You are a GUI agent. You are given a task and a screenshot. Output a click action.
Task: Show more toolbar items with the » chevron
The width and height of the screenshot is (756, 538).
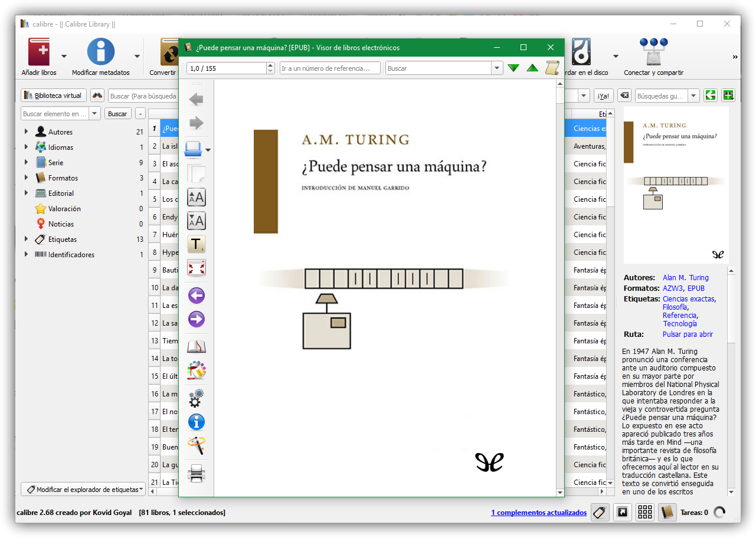(x=735, y=57)
